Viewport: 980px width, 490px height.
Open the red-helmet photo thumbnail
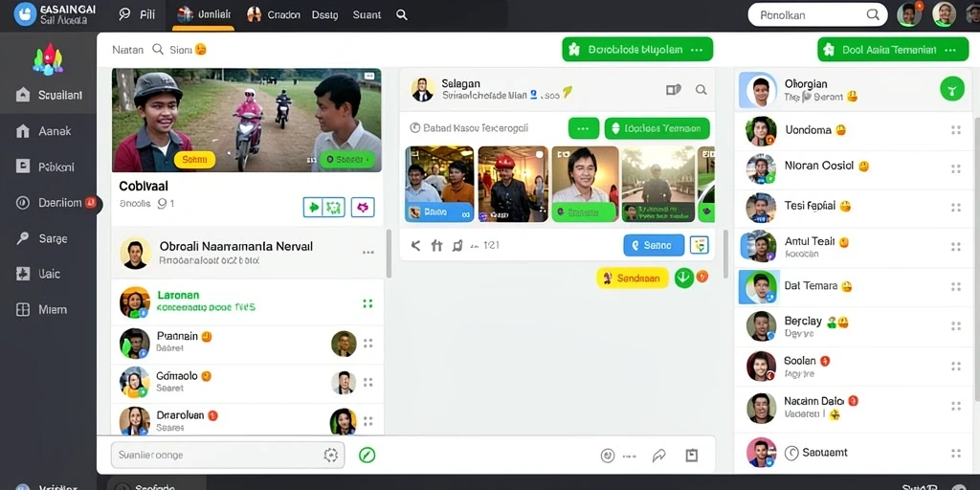pyautogui.click(x=513, y=185)
